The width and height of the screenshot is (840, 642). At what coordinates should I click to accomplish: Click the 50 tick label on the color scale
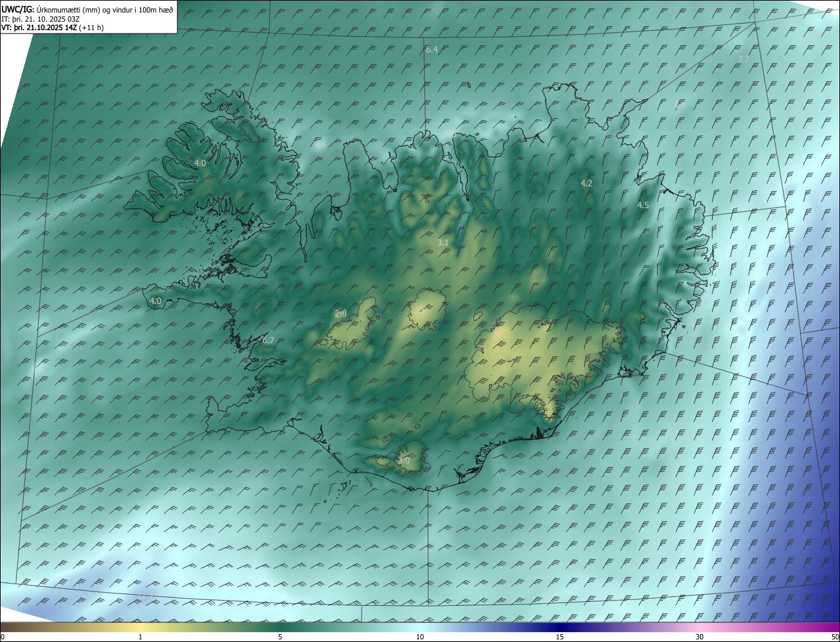coord(835,637)
